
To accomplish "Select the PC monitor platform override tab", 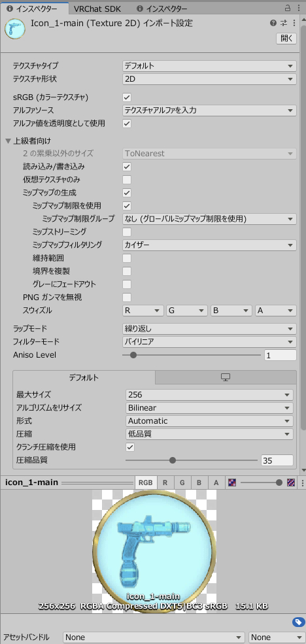I will (x=226, y=377).
